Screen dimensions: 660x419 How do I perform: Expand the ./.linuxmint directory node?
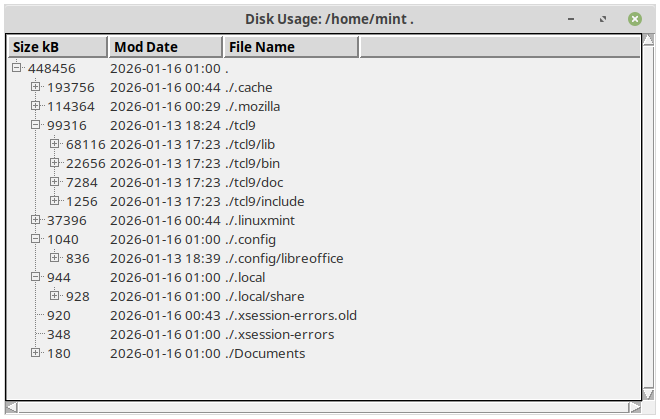point(36,220)
